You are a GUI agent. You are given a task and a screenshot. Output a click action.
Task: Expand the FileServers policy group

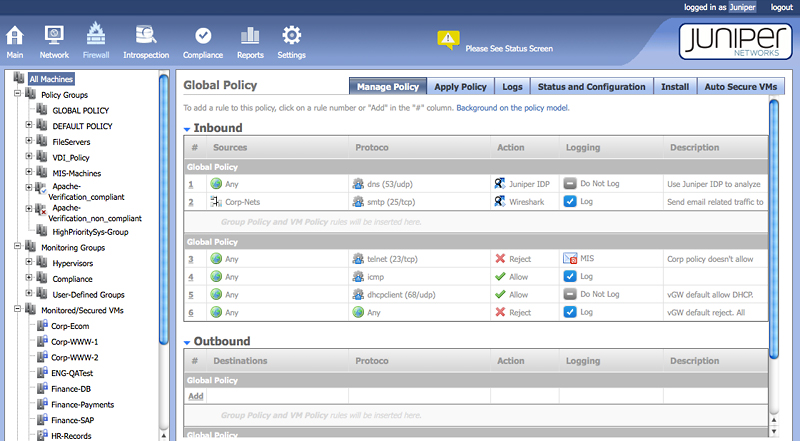[29, 142]
